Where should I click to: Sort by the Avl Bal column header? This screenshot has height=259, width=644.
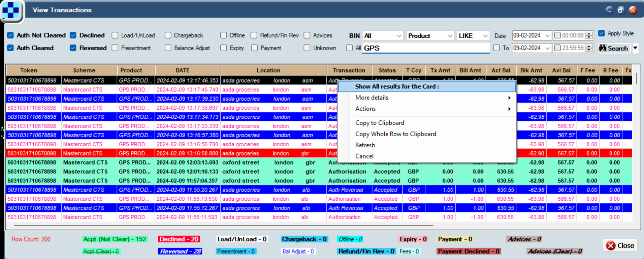[561, 70]
